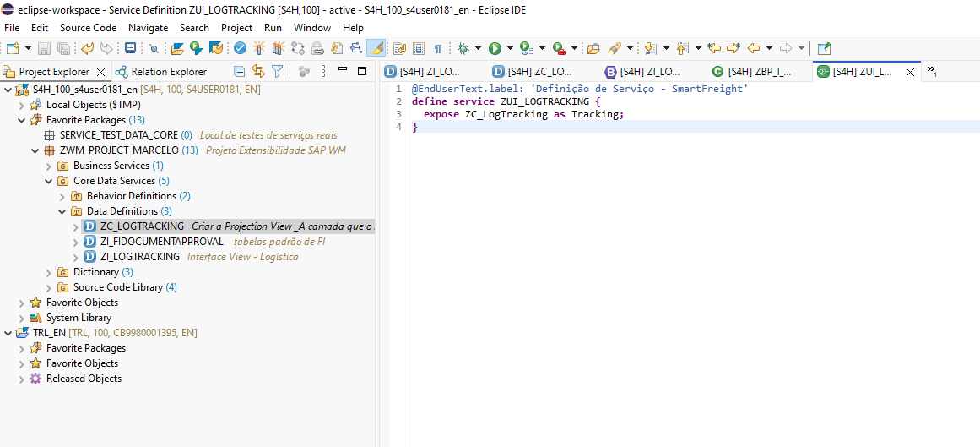Expand the ZC_LOGTRACKING data definition node
The height and width of the screenshot is (447, 980).
(76, 226)
